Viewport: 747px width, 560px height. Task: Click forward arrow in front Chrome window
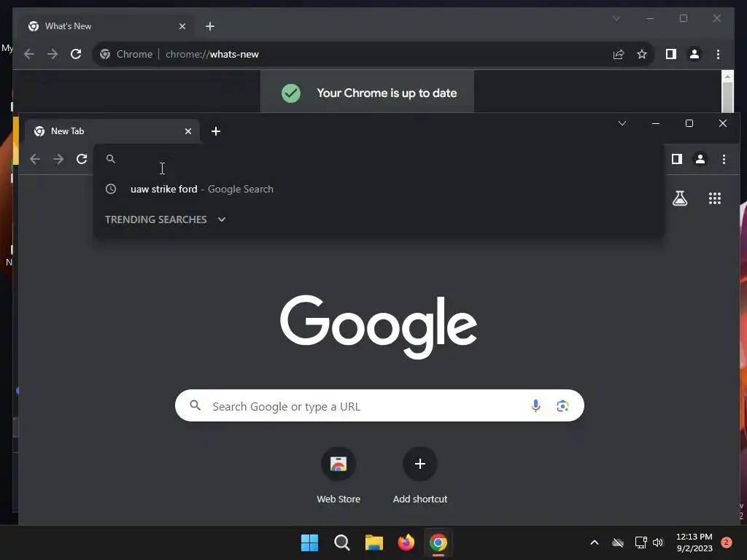pos(58,159)
